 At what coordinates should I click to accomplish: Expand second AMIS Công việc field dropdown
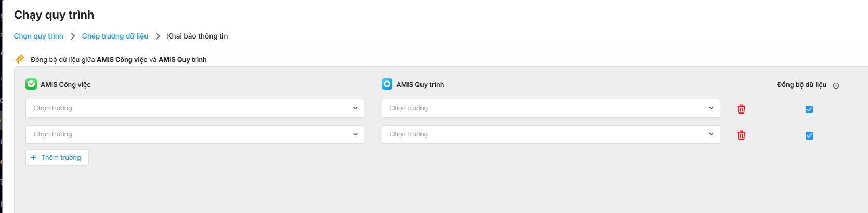(x=194, y=134)
